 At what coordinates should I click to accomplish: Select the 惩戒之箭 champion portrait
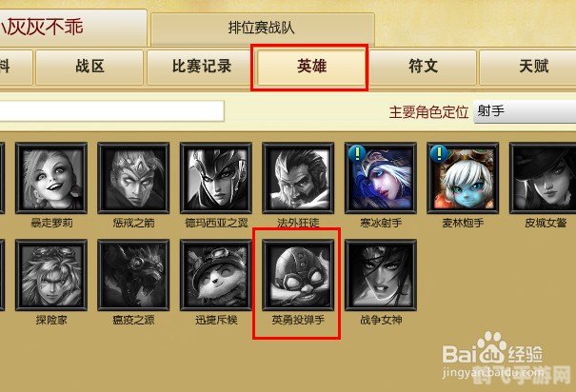click(133, 178)
